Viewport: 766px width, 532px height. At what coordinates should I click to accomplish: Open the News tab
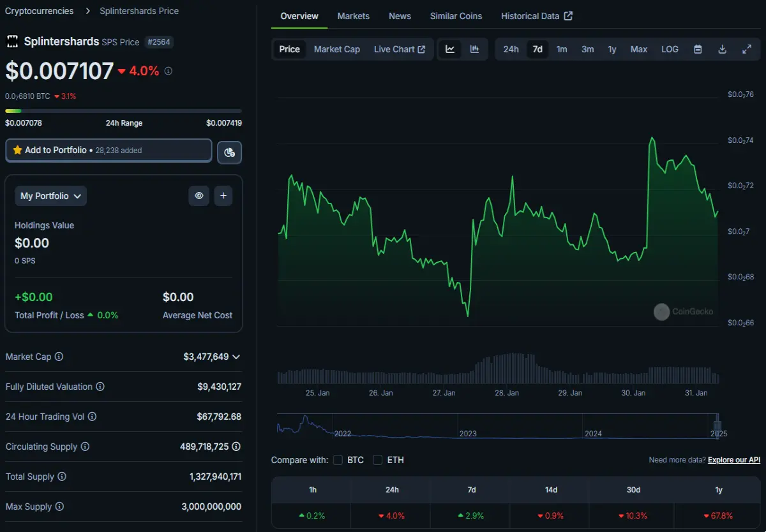400,16
